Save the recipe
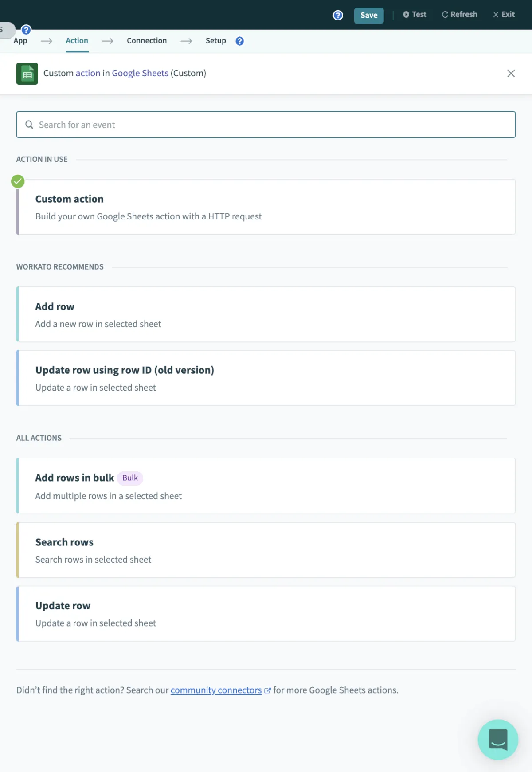Screen dimensions: 532x772 pyautogui.click(x=368, y=15)
